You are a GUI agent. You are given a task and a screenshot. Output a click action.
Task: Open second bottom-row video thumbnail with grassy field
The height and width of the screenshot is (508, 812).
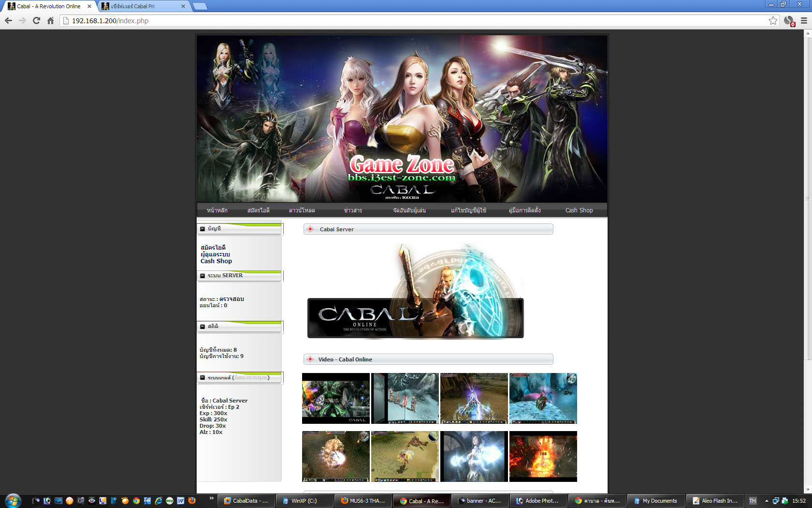(x=405, y=457)
